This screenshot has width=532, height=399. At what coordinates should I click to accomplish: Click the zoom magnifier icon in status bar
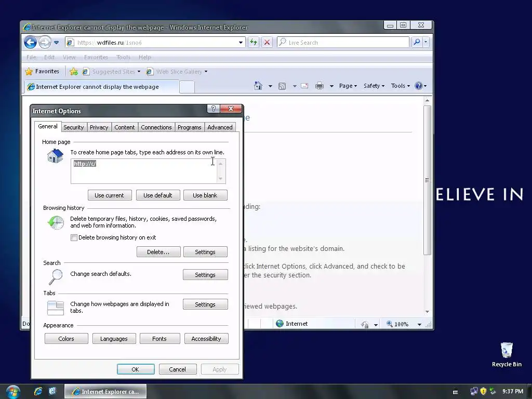pyautogui.click(x=390, y=324)
